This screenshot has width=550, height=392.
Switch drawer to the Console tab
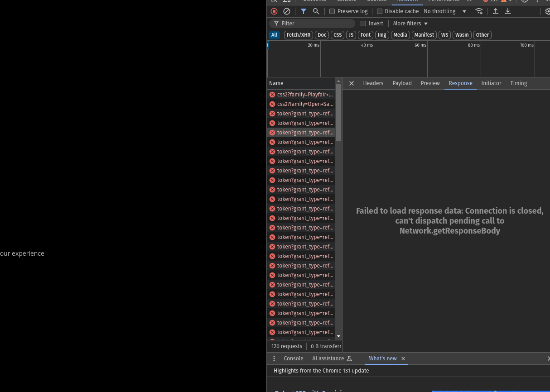click(x=294, y=359)
